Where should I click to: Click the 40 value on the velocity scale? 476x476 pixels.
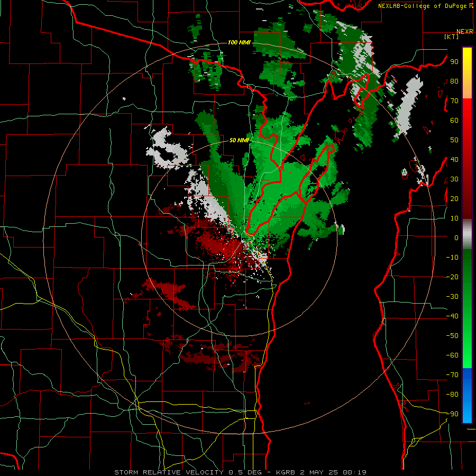pyautogui.click(x=454, y=159)
